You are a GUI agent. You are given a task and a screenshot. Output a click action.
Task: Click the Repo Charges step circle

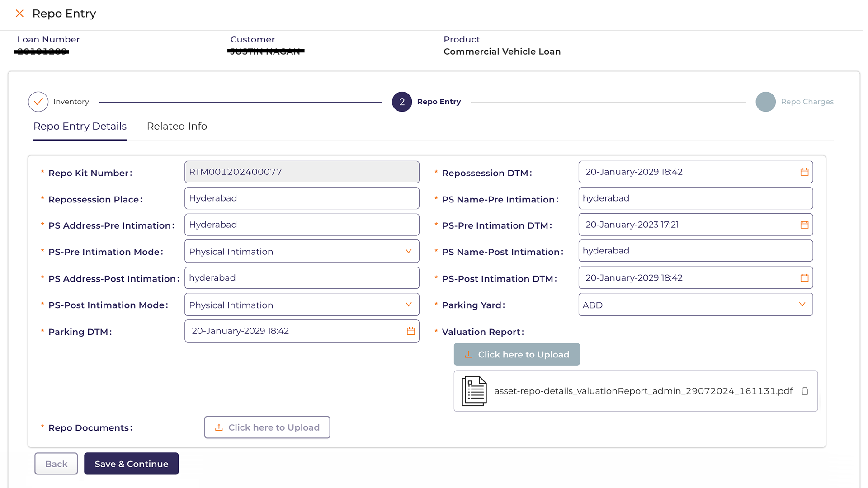coord(765,102)
